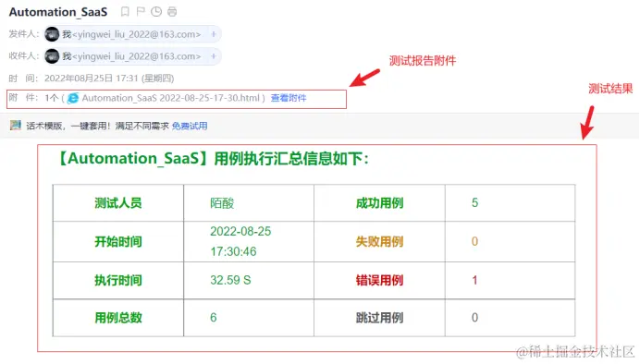Click the 开始时间 table cell
The height and width of the screenshot is (364, 640).
(x=118, y=242)
